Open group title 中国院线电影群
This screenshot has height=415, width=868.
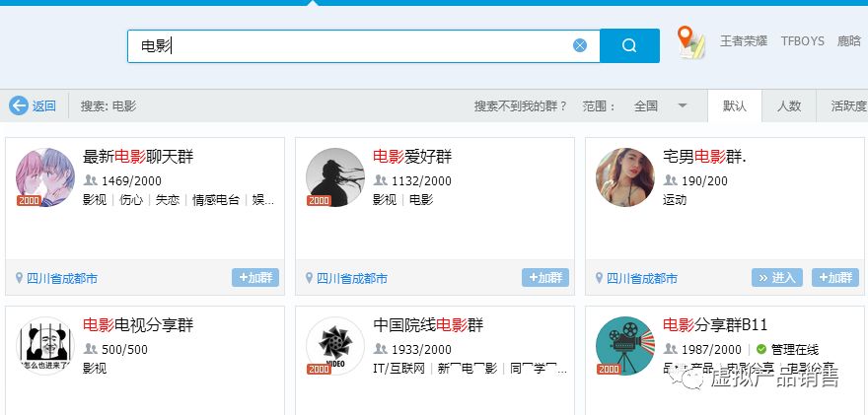(x=428, y=325)
